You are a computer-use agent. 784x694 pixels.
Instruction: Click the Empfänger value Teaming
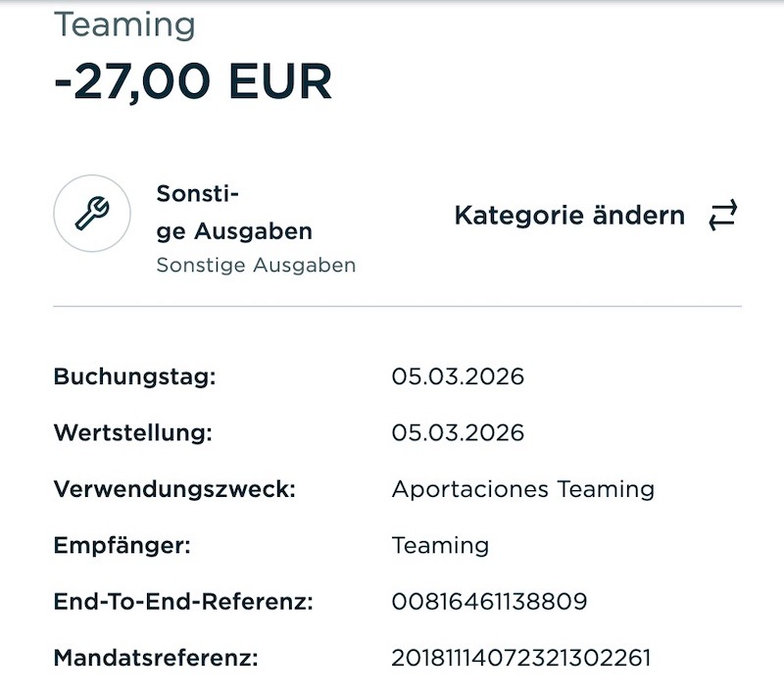tap(440, 545)
